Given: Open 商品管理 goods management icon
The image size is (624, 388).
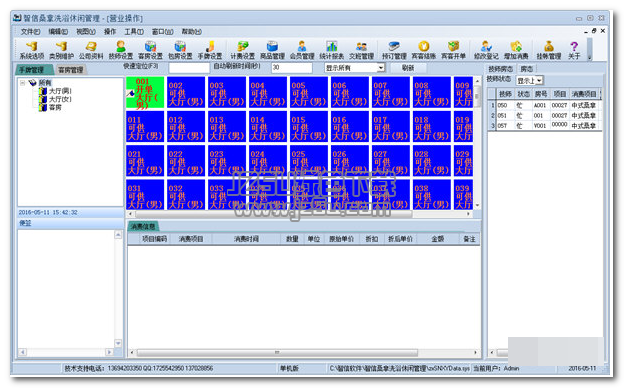Looking at the screenshot, I should [272, 50].
